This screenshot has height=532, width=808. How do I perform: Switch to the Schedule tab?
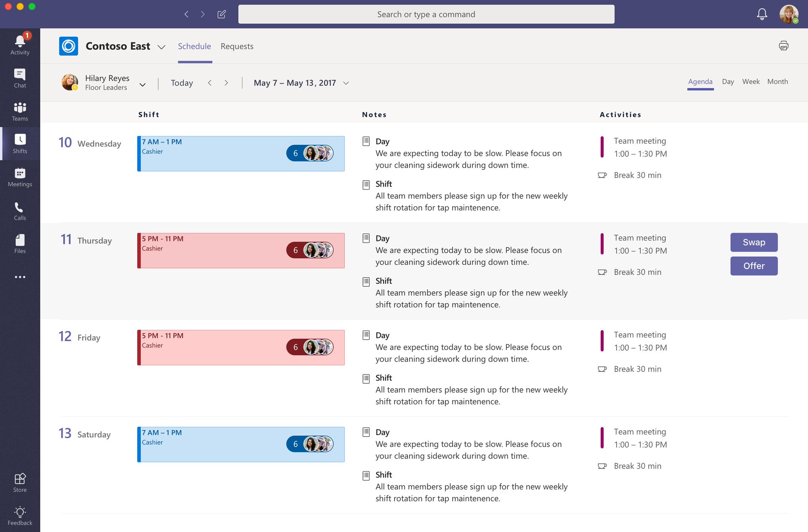(x=195, y=47)
